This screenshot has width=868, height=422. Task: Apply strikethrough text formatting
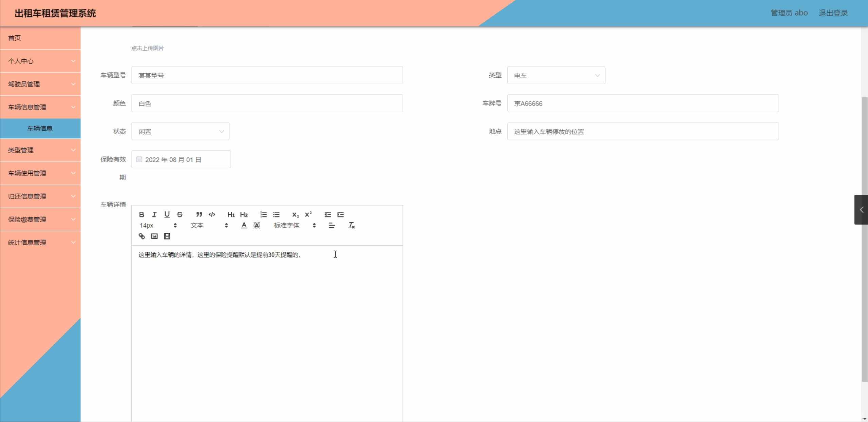(x=180, y=214)
